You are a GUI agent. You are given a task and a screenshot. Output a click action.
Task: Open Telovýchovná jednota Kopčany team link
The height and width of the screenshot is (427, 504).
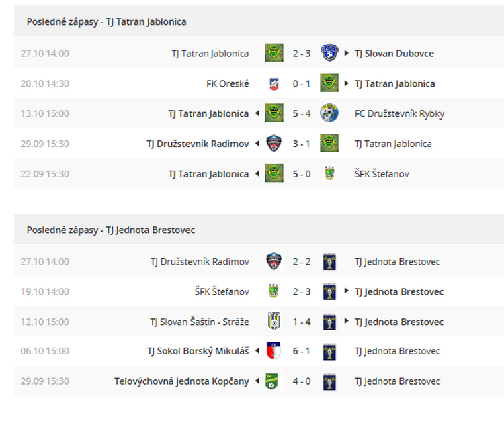181,381
